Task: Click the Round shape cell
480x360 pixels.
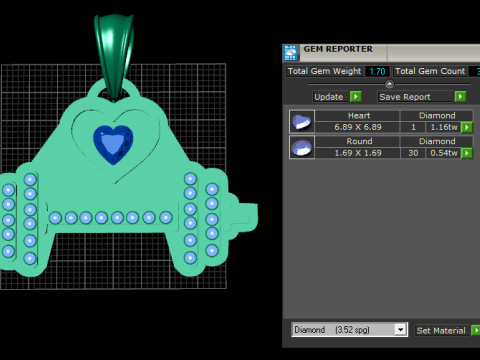Action: click(x=357, y=141)
